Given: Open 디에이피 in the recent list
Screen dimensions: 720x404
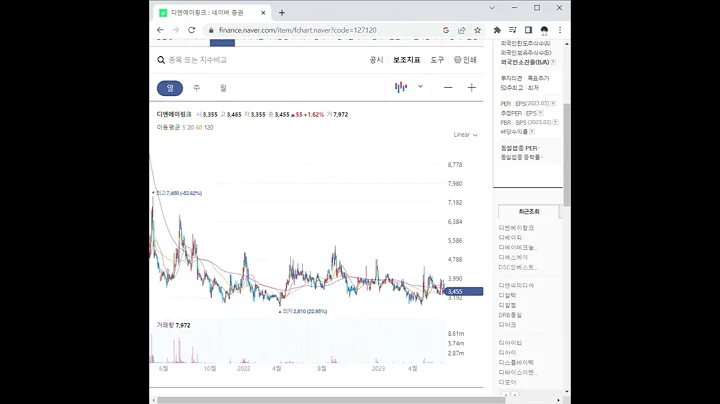Looking at the screenshot, I should pyautogui.click(x=510, y=237).
